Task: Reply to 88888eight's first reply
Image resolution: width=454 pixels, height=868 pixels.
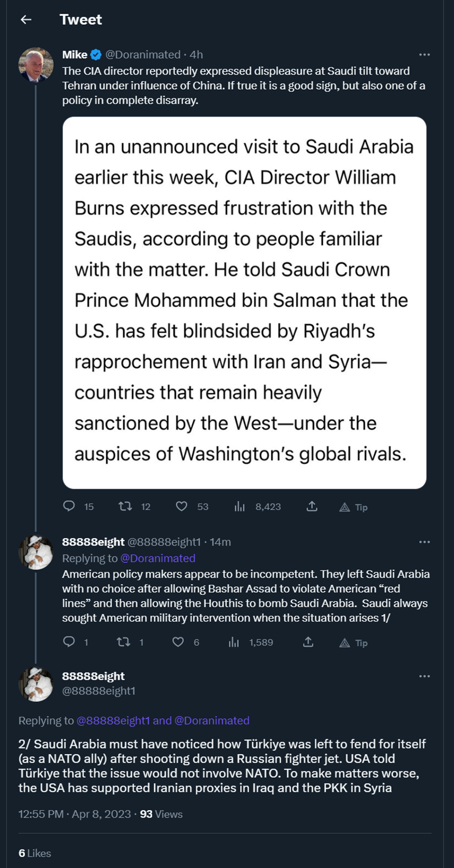Action: [70, 642]
